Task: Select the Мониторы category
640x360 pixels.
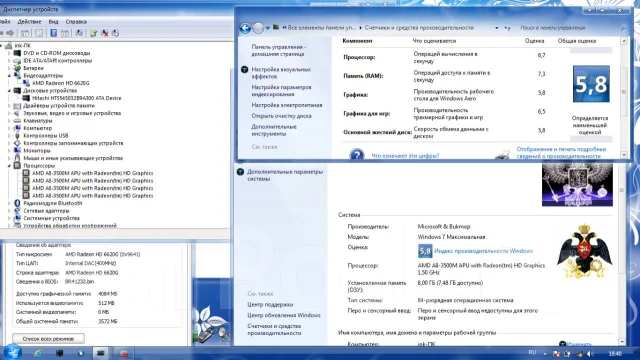Action: [x=37, y=151]
